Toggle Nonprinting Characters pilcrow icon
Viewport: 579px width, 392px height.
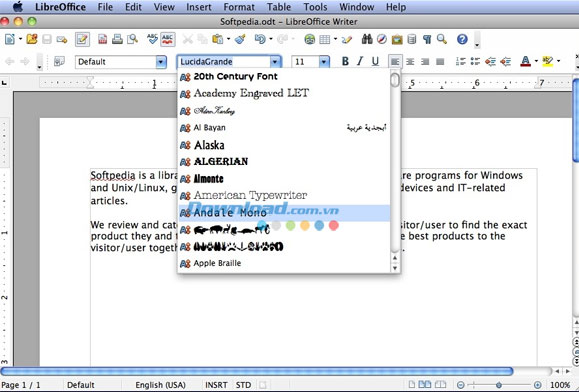(x=427, y=39)
